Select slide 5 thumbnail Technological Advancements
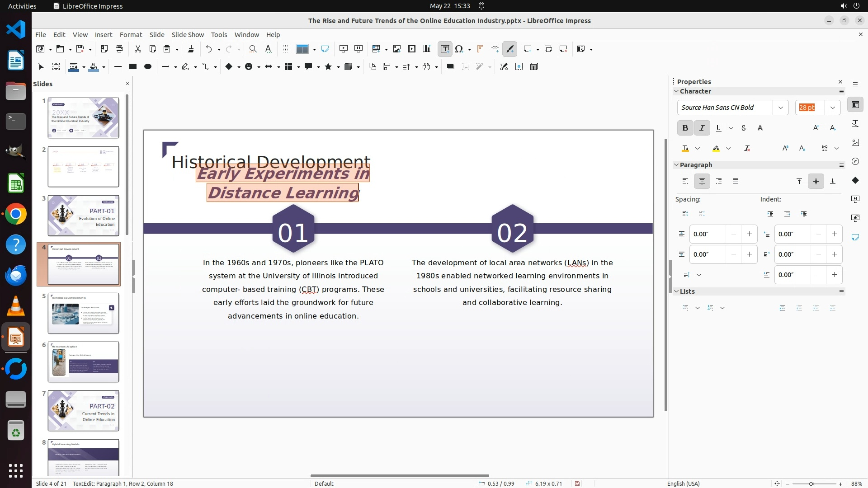 [83, 313]
